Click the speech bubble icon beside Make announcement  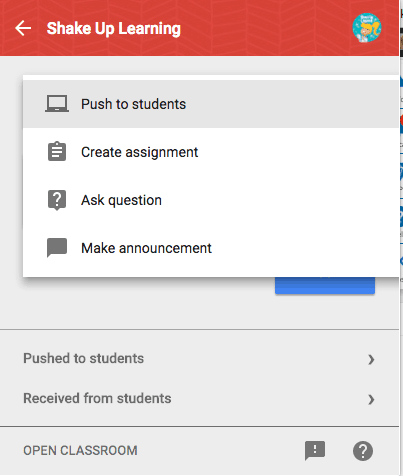[x=57, y=248]
